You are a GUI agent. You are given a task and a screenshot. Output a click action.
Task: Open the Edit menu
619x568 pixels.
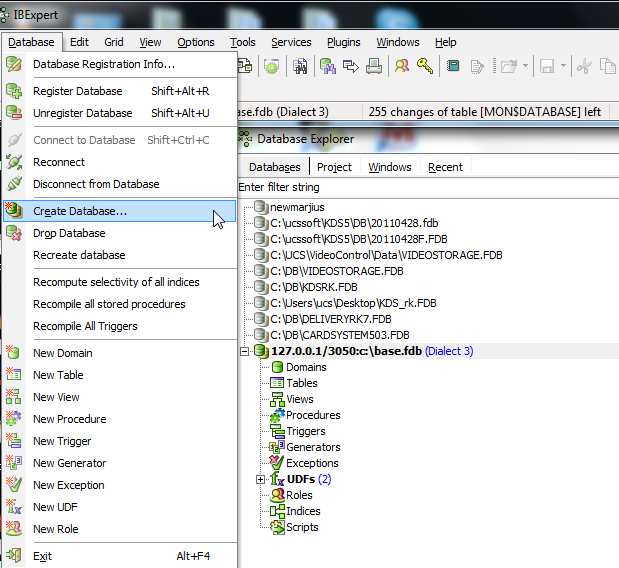79,42
